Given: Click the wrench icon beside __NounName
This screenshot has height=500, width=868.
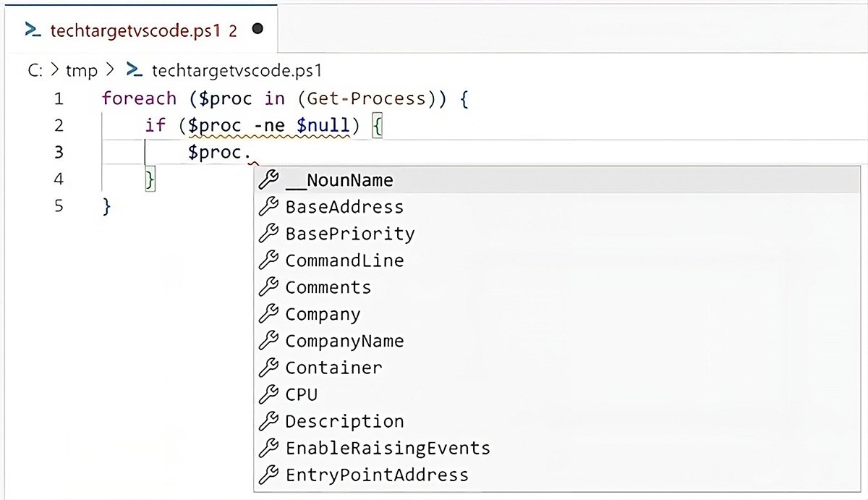Looking at the screenshot, I should [268, 180].
